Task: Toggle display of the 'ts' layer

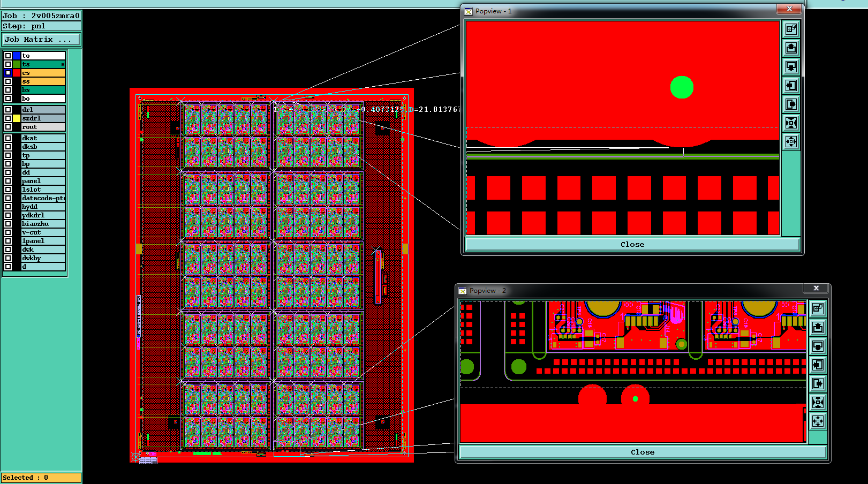Action: tap(8, 64)
